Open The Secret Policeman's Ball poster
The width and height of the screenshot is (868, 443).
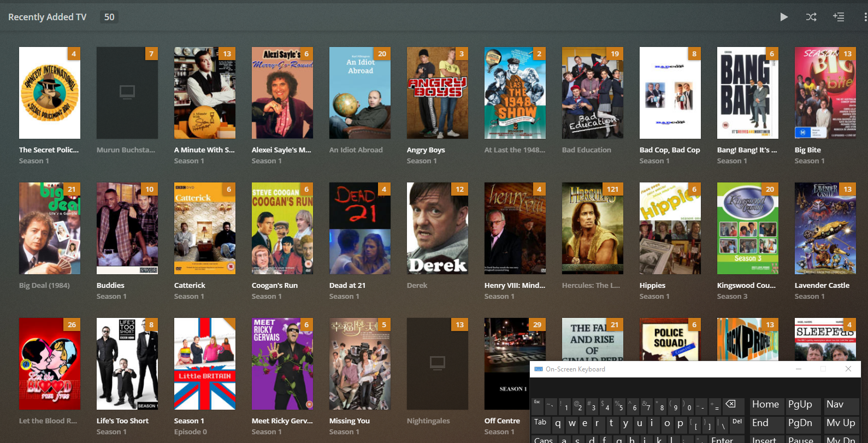tap(50, 93)
